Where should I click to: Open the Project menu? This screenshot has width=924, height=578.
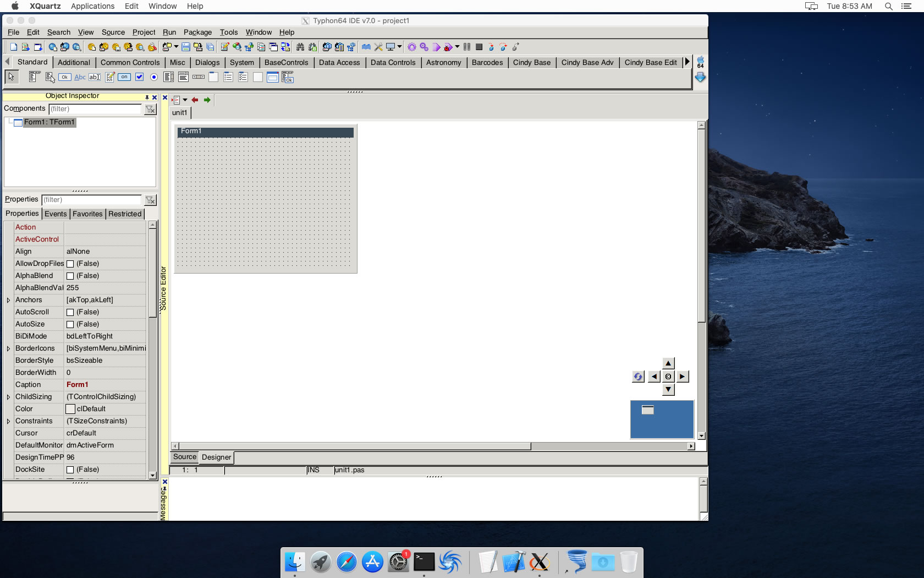tap(144, 32)
